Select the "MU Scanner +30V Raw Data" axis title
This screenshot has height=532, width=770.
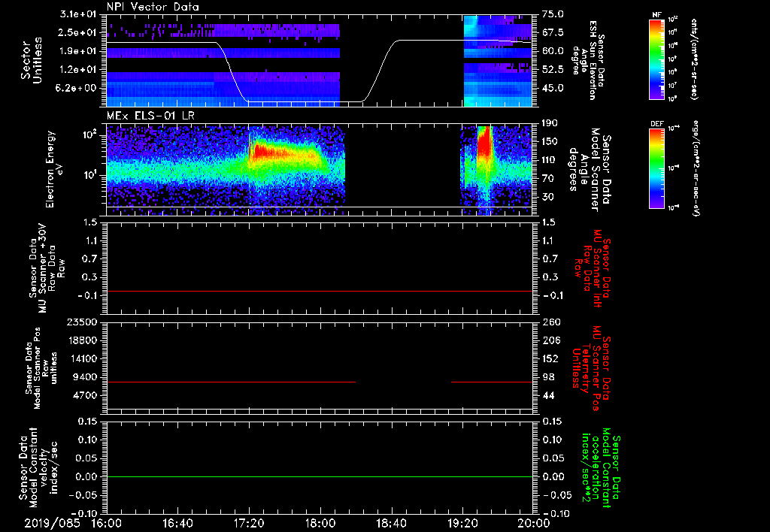pos(47,268)
